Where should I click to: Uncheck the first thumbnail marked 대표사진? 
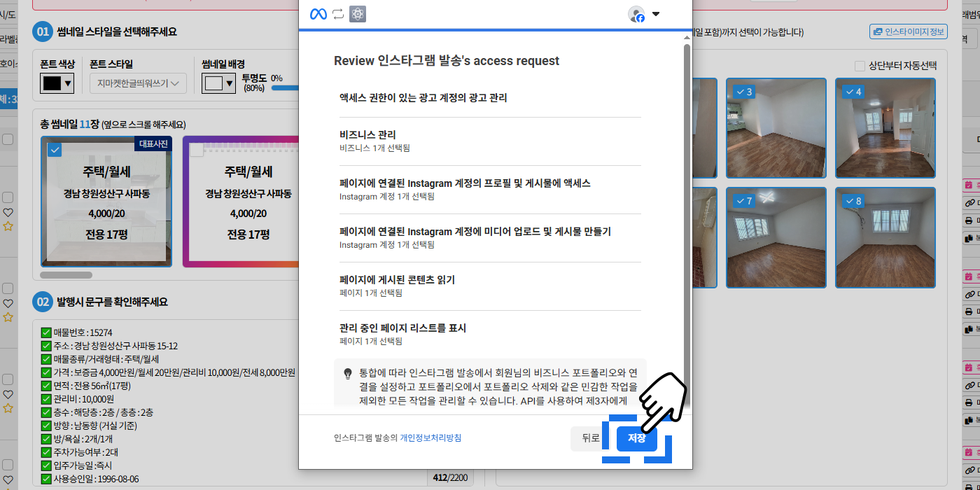[55, 149]
